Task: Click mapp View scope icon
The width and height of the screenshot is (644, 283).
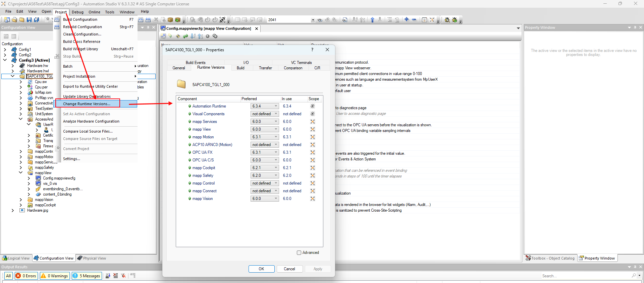Action: pos(313,129)
